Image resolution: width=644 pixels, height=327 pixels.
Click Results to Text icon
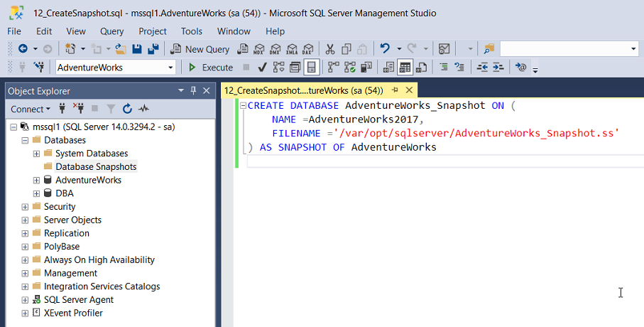388,67
